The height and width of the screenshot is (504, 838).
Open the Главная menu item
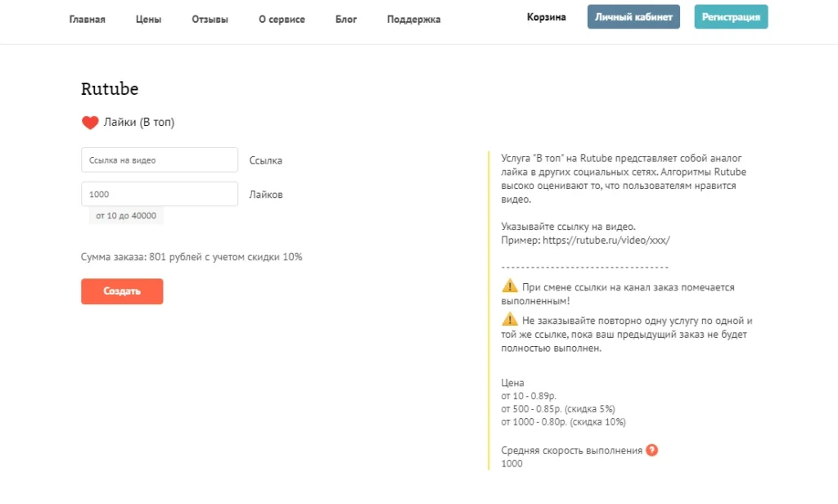[87, 20]
